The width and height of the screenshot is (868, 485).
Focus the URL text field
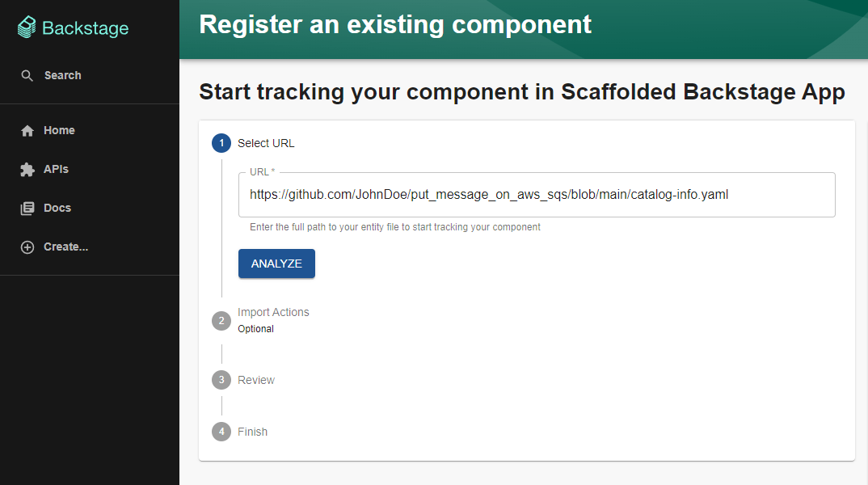(536, 195)
